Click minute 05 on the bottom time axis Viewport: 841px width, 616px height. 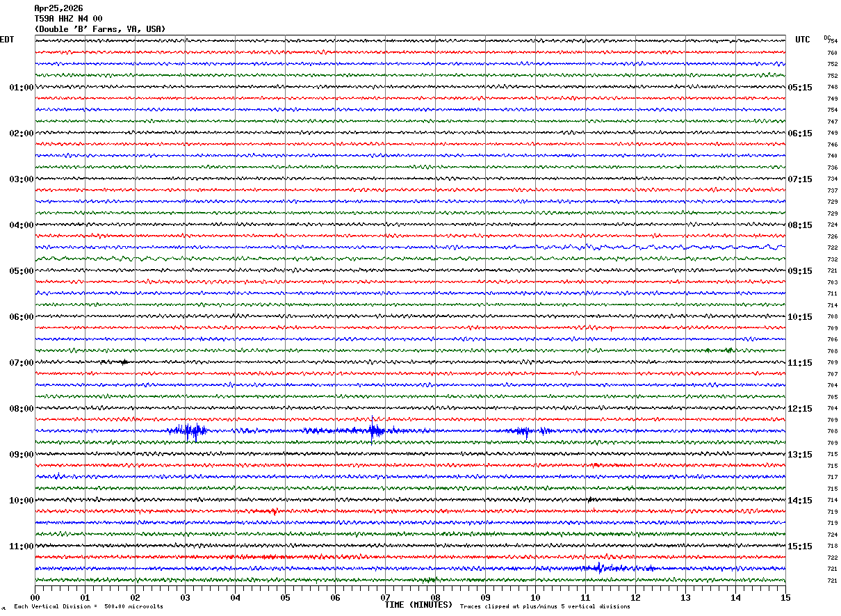(x=286, y=597)
